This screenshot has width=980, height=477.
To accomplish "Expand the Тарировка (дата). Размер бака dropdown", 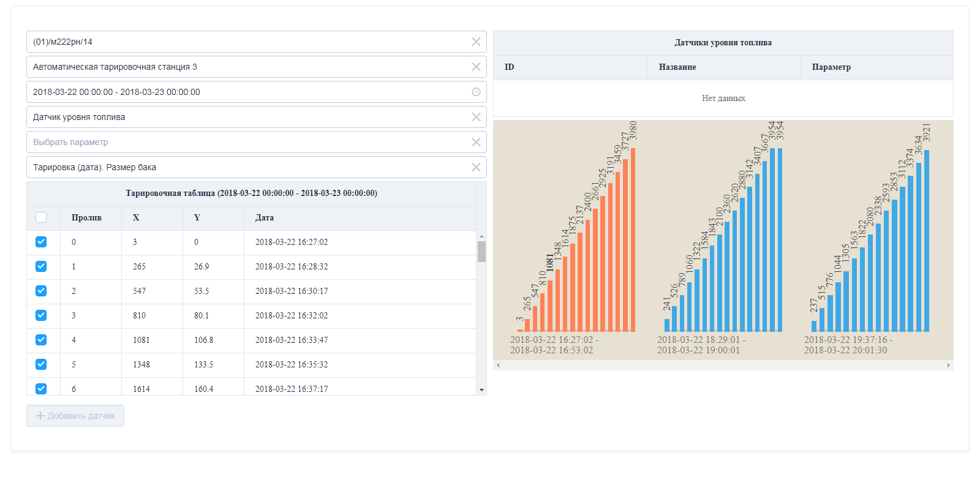I will coord(245,167).
